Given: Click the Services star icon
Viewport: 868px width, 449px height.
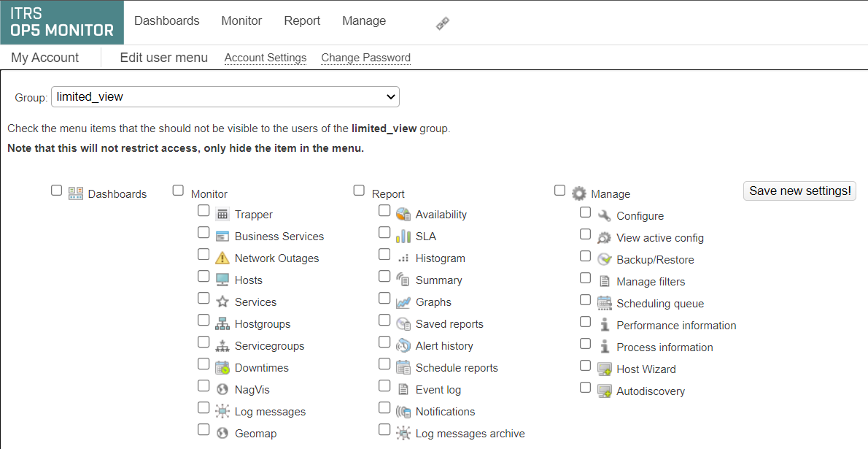Looking at the screenshot, I should (x=222, y=302).
